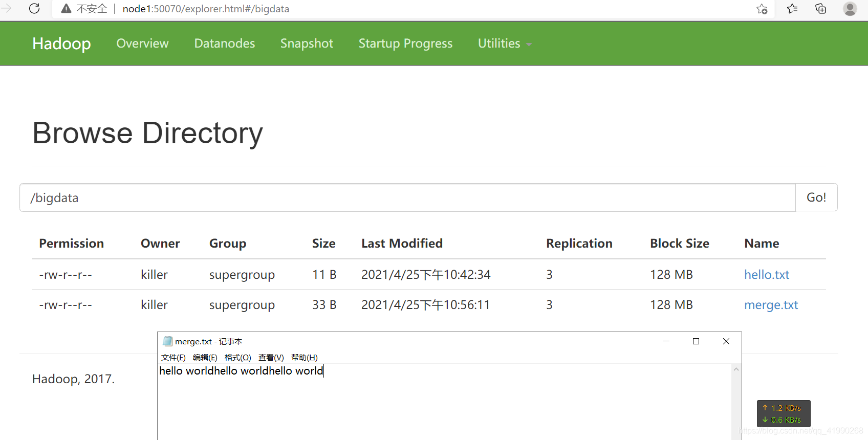Click the Owner column header
The width and height of the screenshot is (868, 440).
click(160, 244)
